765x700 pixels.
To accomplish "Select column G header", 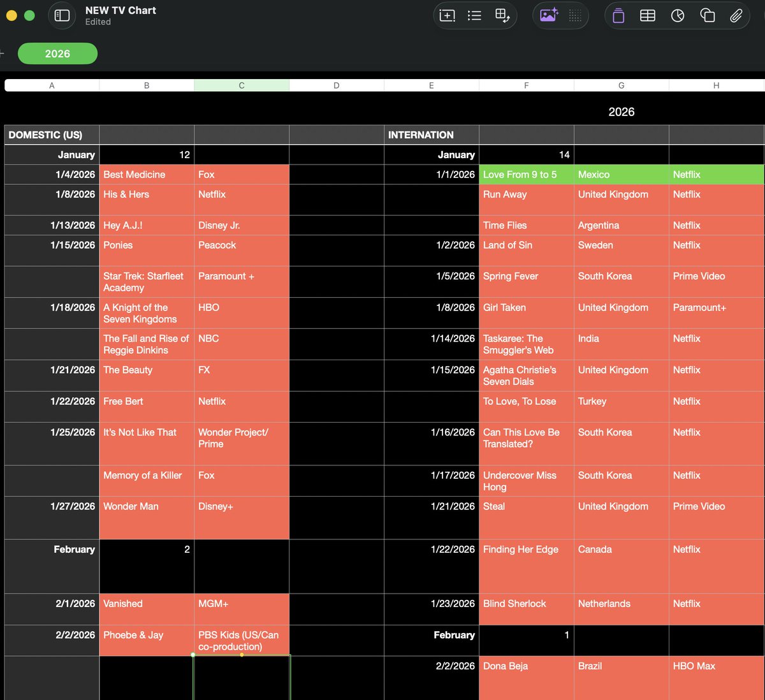I will tap(622, 85).
